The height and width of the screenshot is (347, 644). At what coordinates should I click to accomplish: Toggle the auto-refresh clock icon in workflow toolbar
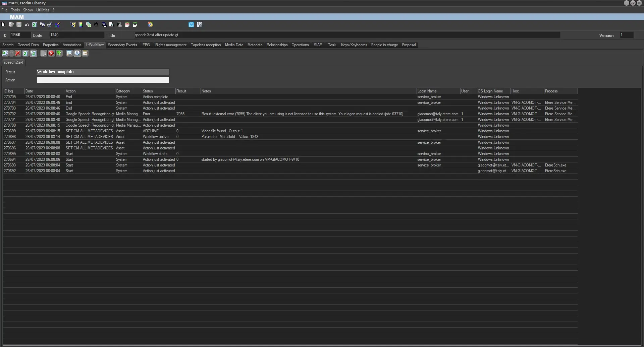click(x=33, y=53)
